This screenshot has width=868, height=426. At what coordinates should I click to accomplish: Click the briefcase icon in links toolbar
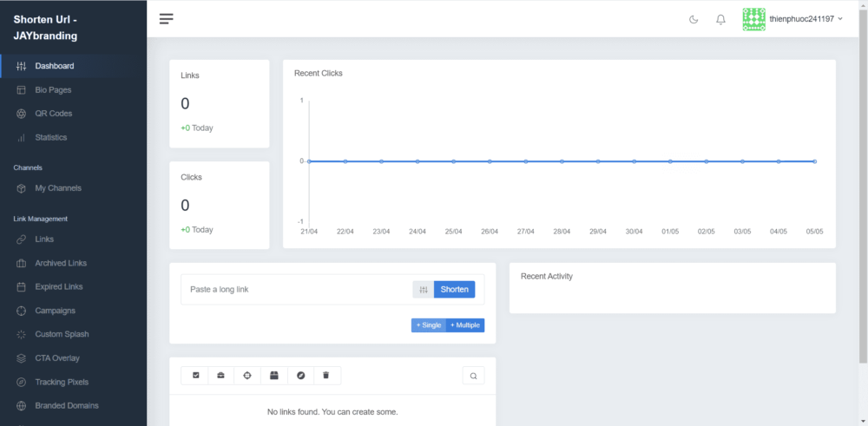click(220, 376)
